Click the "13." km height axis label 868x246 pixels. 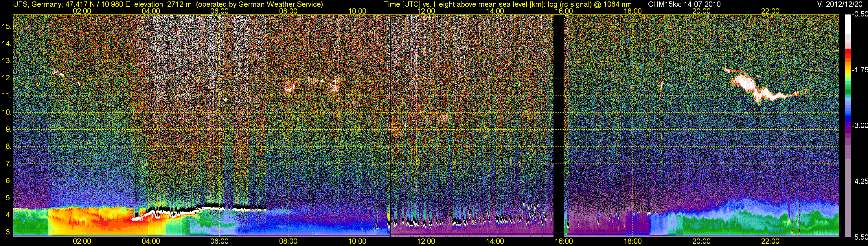pyautogui.click(x=7, y=61)
